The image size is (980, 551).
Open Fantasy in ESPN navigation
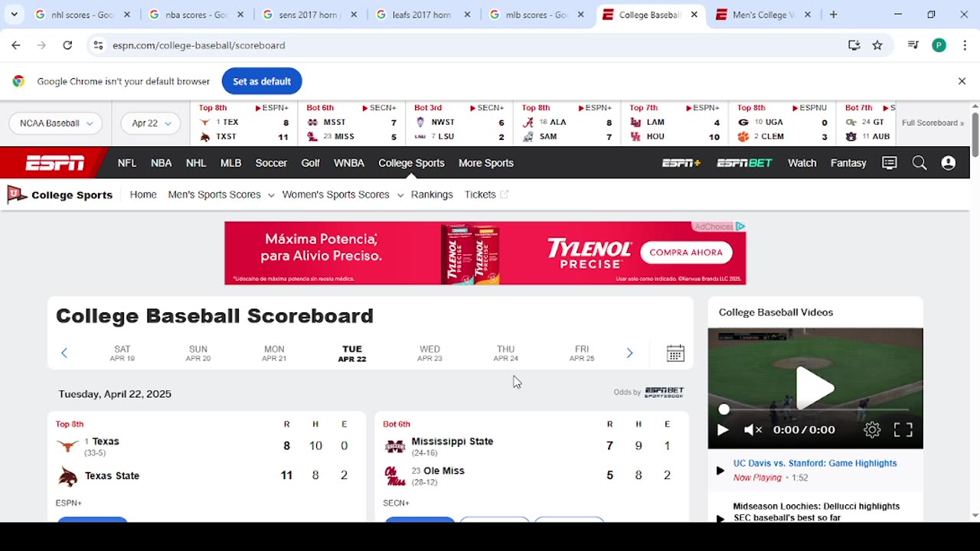click(848, 163)
